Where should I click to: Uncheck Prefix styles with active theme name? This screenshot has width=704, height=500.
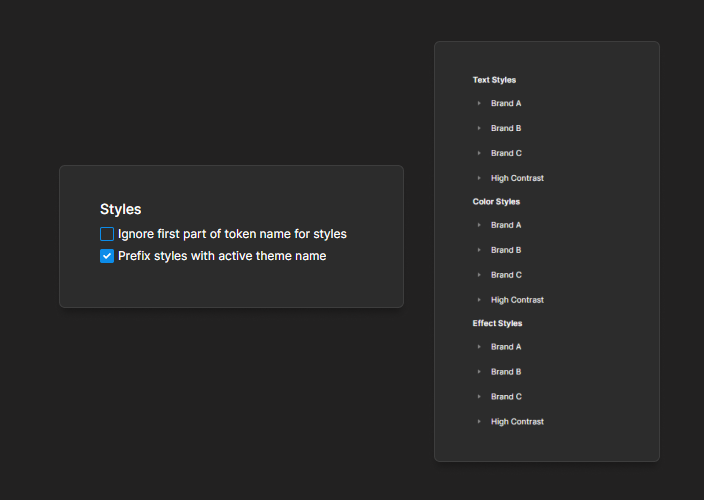pyautogui.click(x=107, y=256)
